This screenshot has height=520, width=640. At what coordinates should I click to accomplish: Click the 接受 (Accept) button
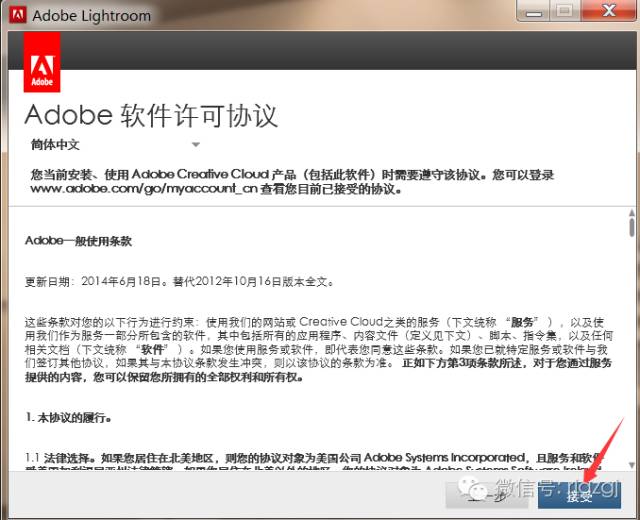(x=579, y=495)
